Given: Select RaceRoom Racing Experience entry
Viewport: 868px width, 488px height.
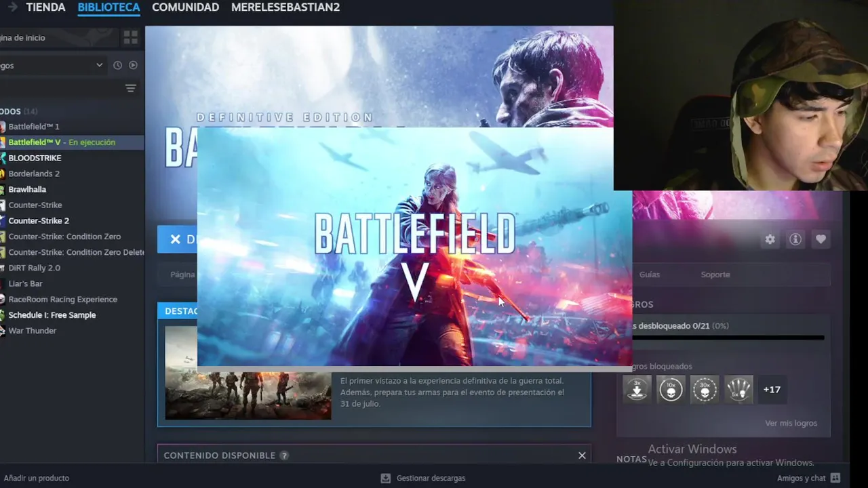Looking at the screenshot, I should 72,299.
